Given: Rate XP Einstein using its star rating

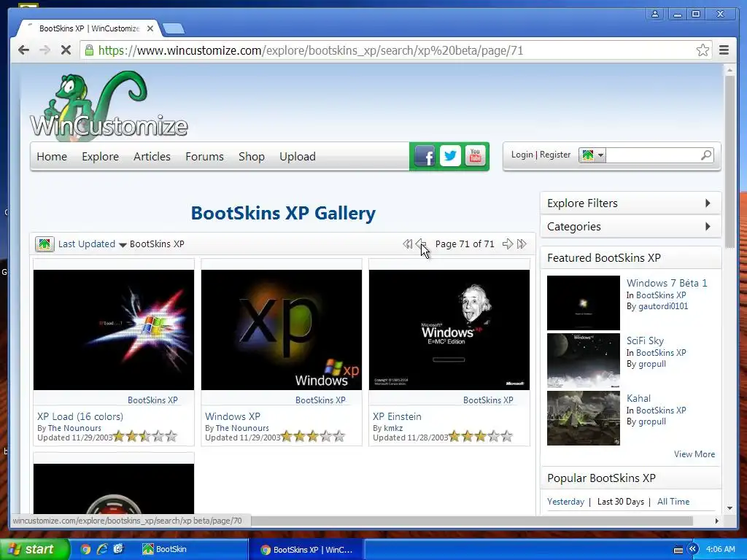Looking at the screenshot, I should [x=481, y=436].
